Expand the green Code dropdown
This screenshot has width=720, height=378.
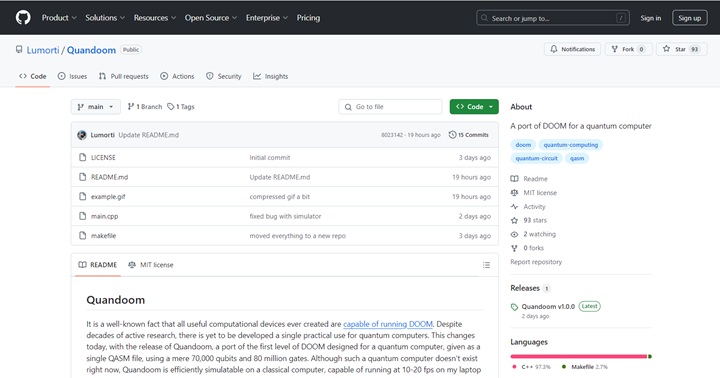[x=474, y=107]
